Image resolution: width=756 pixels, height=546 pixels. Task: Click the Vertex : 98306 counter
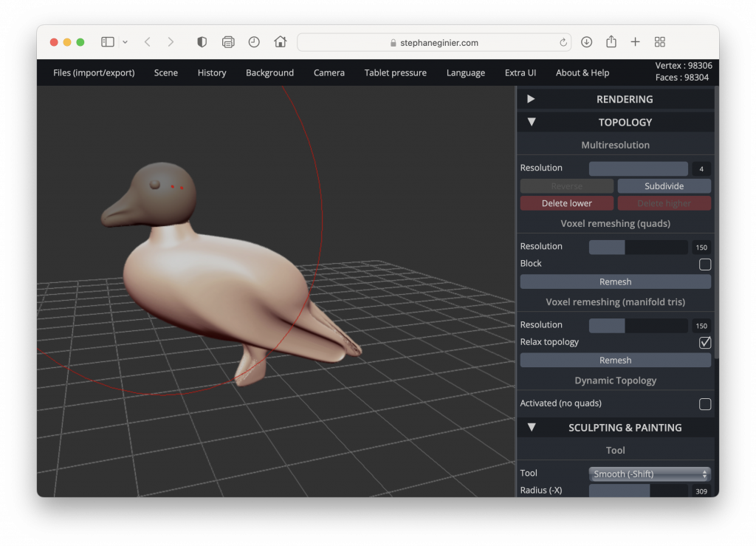coord(683,66)
